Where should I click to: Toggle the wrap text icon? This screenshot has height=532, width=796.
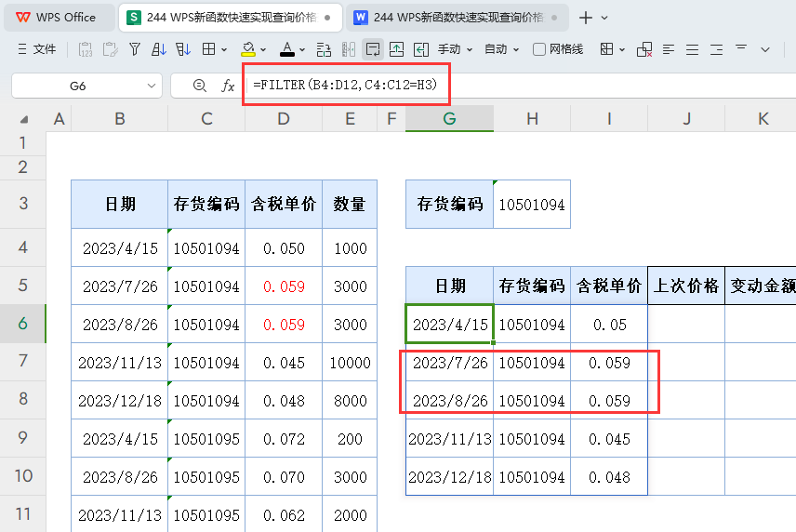click(373, 49)
